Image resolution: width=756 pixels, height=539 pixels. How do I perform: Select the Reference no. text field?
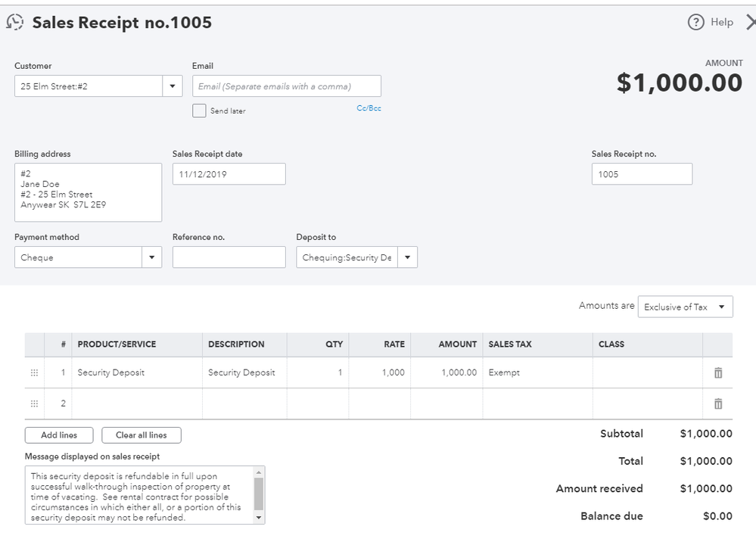tap(229, 257)
